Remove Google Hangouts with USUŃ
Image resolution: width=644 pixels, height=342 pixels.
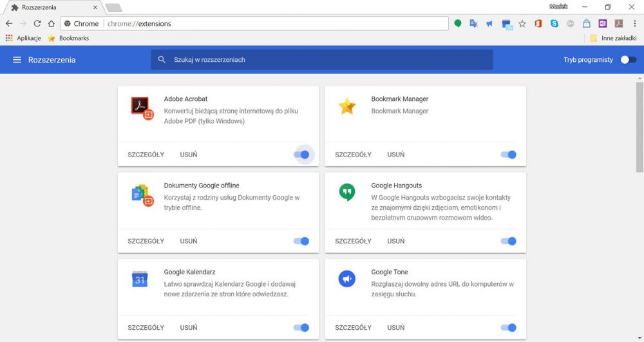(x=396, y=241)
